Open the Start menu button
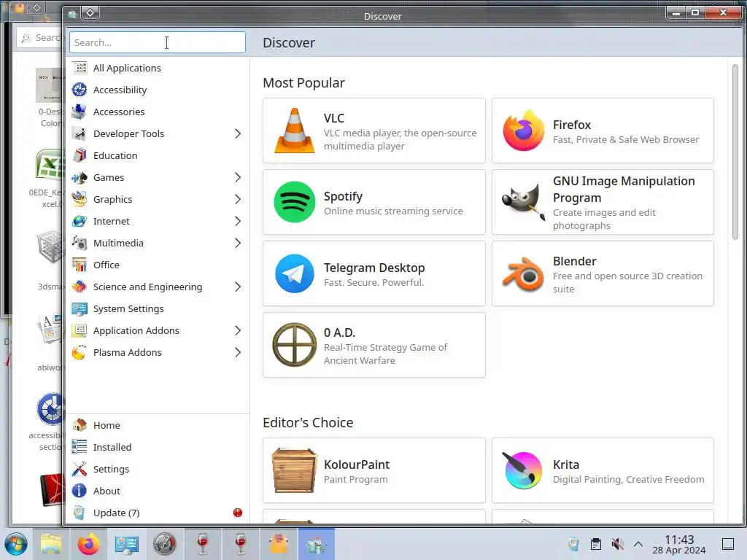Image resolution: width=747 pixels, height=560 pixels. 16,544
